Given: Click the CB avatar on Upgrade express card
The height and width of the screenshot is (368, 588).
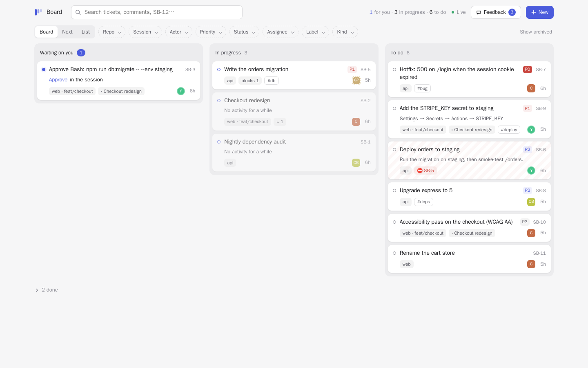Looking at the screenshot, I should (531, 202).
